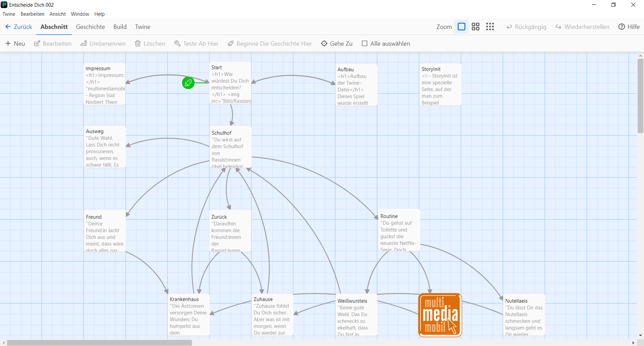Switch to Build tab
The height and width of the screenshot is (346, 644).
pos(120,27)
